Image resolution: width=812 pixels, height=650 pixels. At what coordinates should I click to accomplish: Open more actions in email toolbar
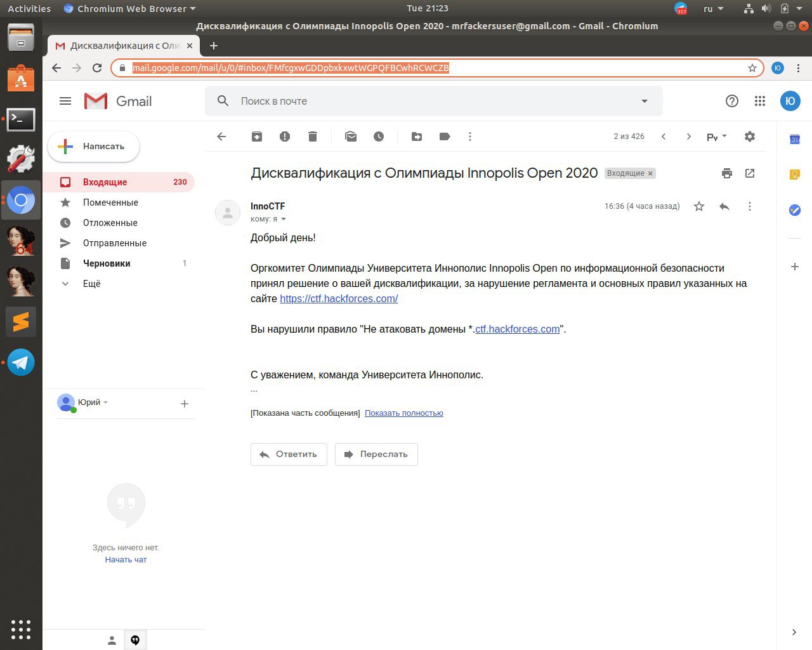coord(470,136)
